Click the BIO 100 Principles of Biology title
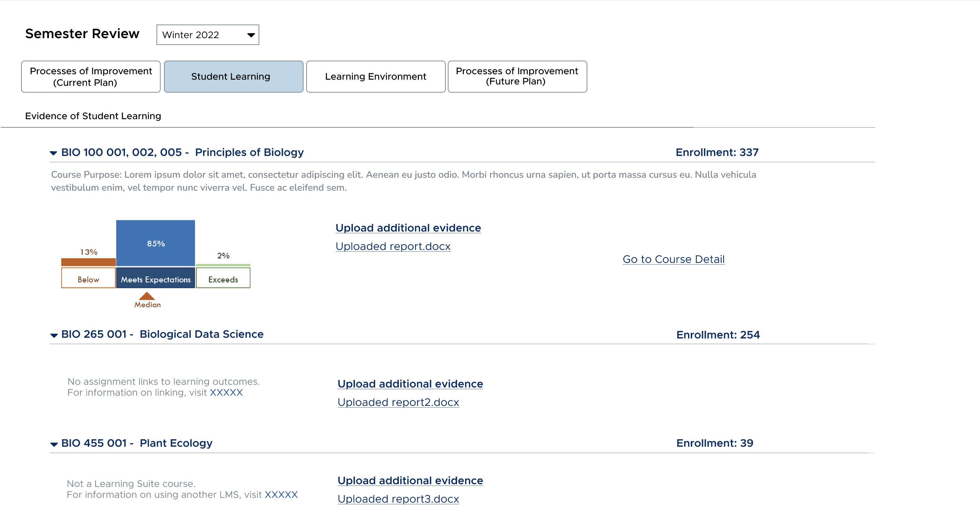 (x=183, y=152)
